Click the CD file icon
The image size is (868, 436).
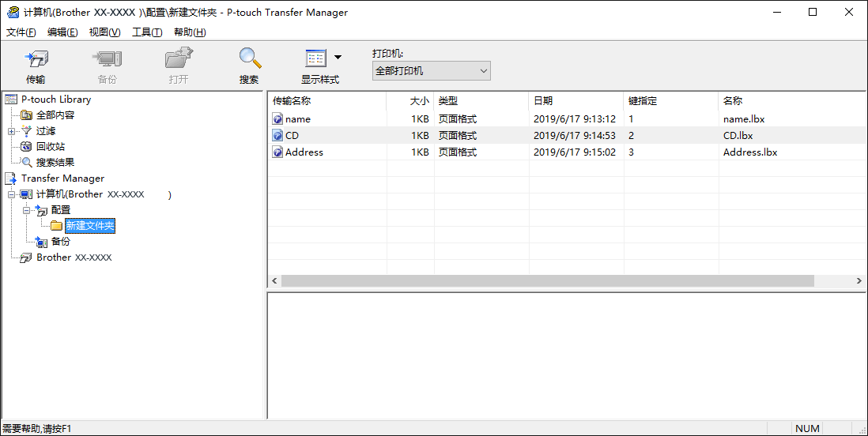coord(278,136)
